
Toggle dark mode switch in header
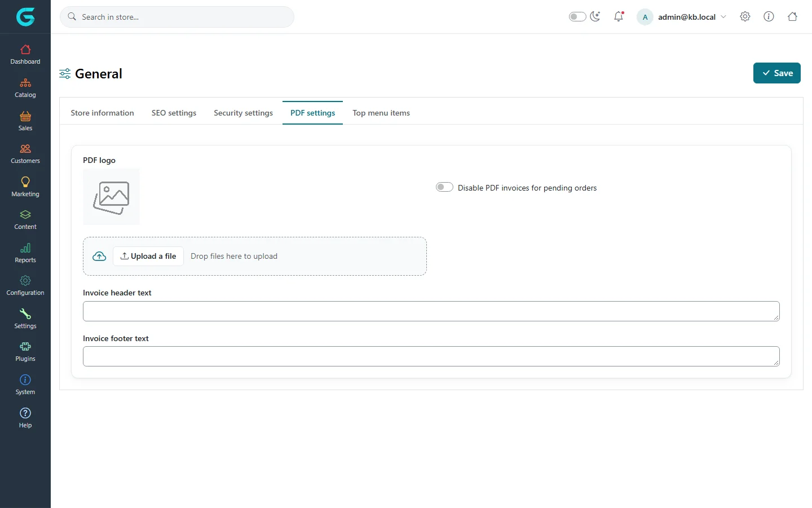577,17
